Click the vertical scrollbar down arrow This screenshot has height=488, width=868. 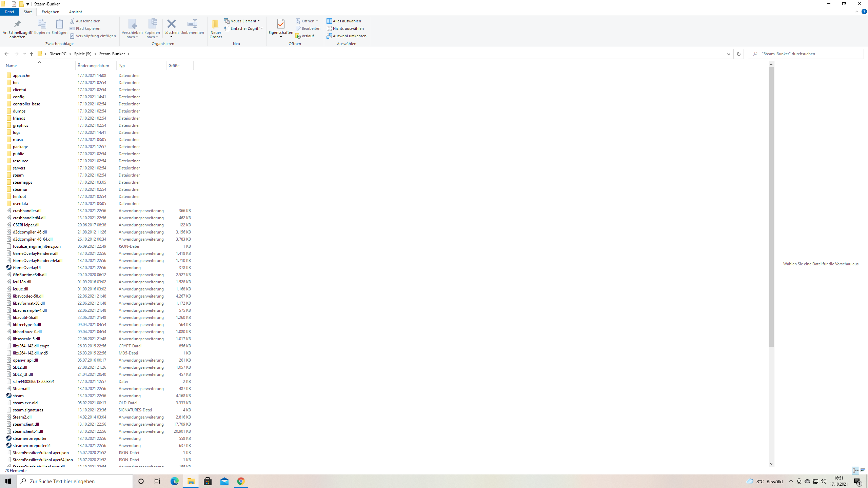tap(771, 464)
